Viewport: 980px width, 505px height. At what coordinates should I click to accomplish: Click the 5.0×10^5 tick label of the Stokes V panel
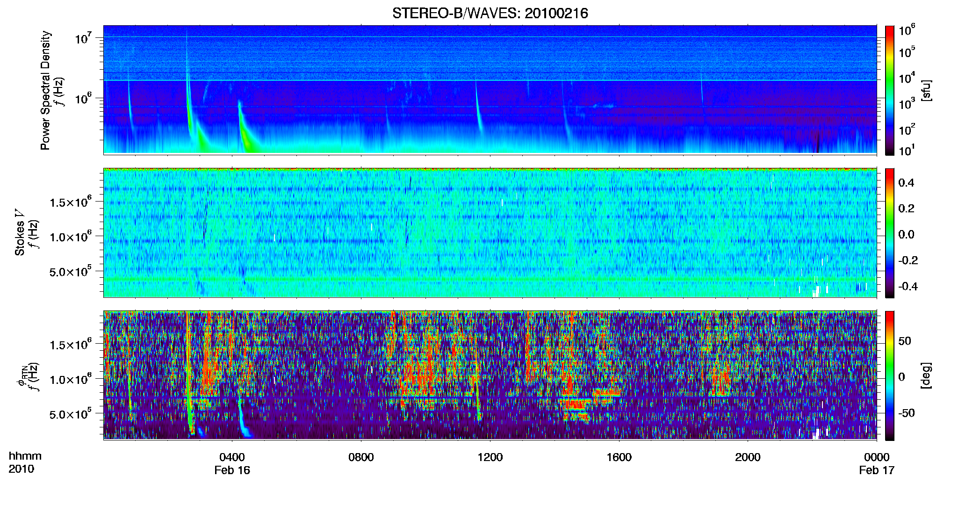pos(71,271)
